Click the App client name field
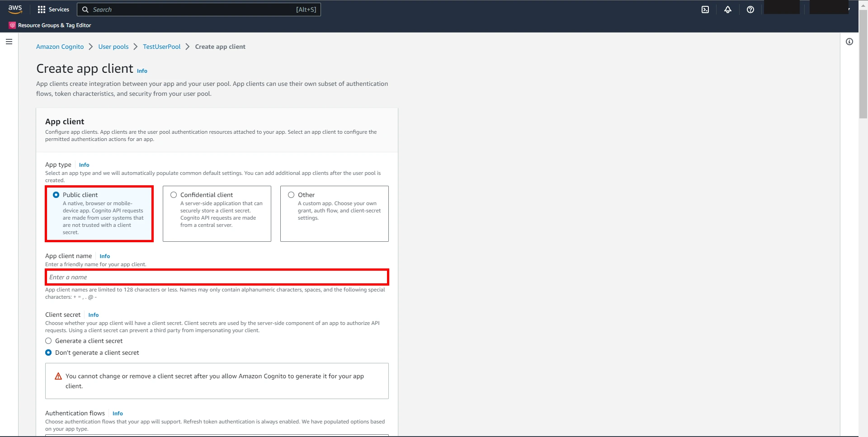The width and height of the screenshot is (868, 437). point(217,277)
